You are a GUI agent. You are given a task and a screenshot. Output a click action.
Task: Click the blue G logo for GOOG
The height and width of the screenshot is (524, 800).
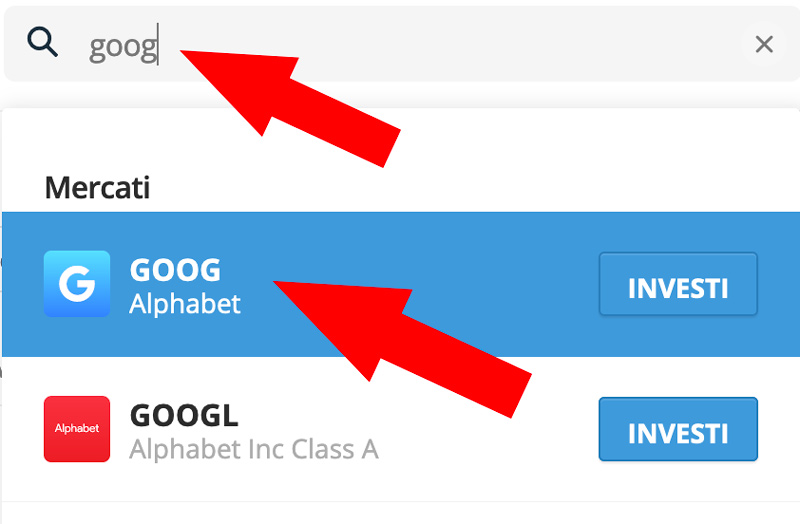point(77,284)
